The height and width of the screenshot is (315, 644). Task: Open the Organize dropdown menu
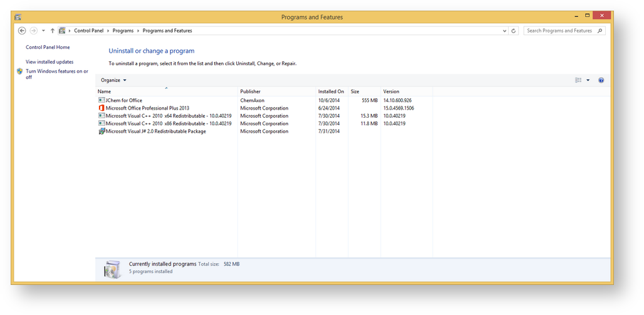pyautogui.click(x=113, y=80)
